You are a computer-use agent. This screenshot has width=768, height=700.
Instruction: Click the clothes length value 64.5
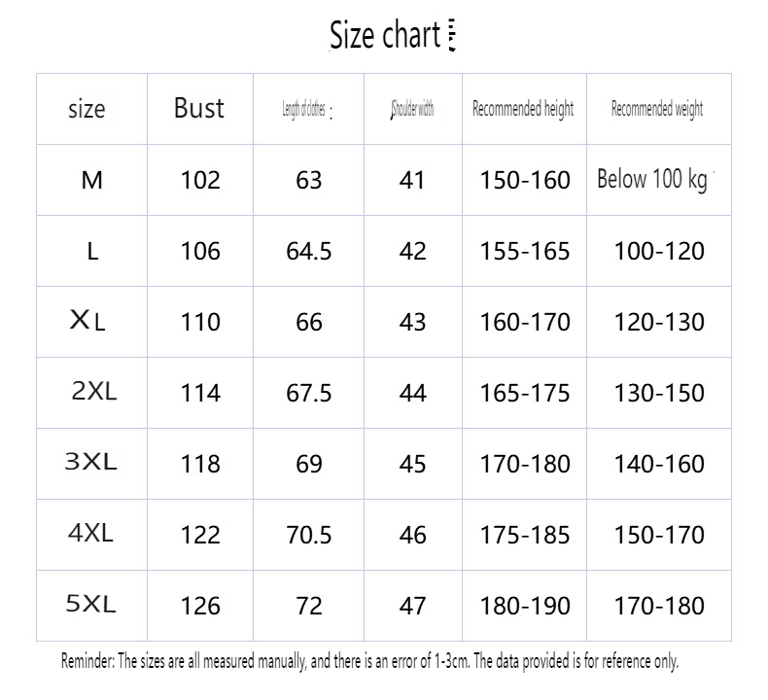click(x=309, y=251)
